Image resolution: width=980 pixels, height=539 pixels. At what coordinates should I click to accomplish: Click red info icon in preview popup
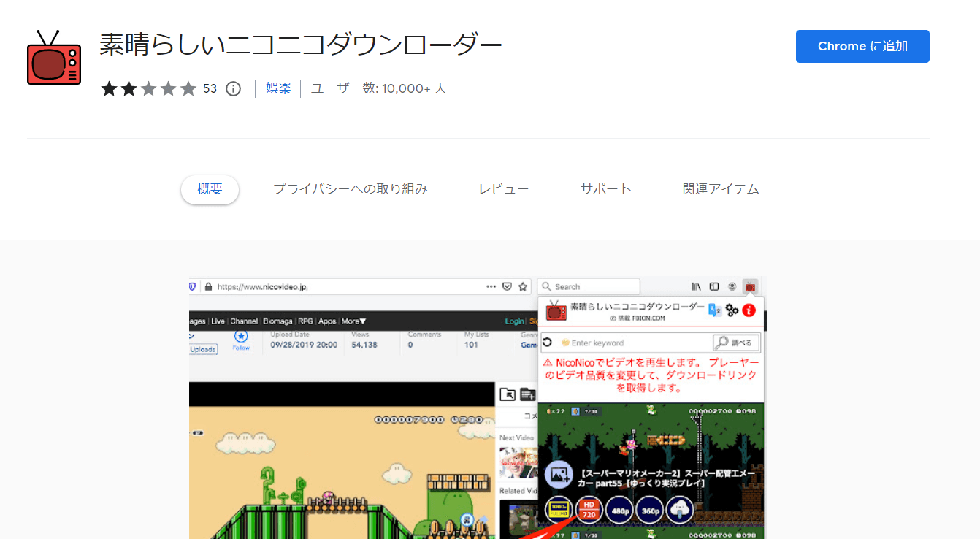749,310
